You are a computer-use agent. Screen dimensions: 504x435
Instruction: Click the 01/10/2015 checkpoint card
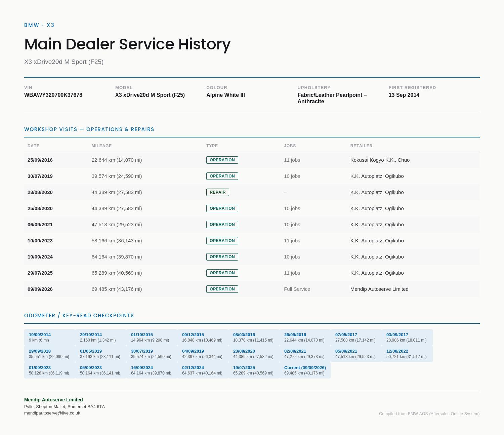pos(152,338)
